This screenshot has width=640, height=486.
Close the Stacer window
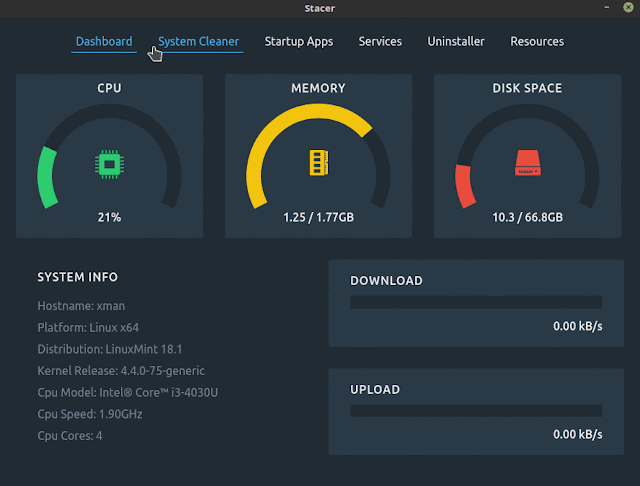pyautogui.click(x=628, y=7)
